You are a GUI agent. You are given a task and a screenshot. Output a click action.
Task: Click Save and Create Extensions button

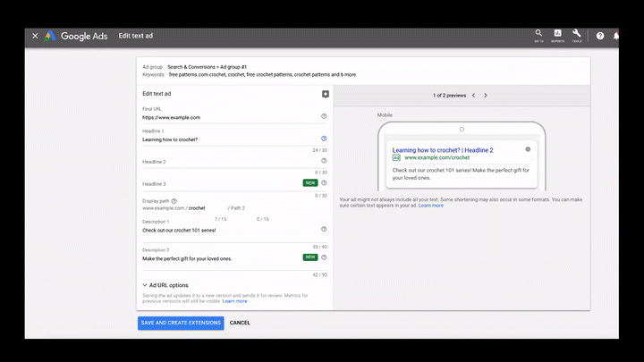(x=181, y=323)
